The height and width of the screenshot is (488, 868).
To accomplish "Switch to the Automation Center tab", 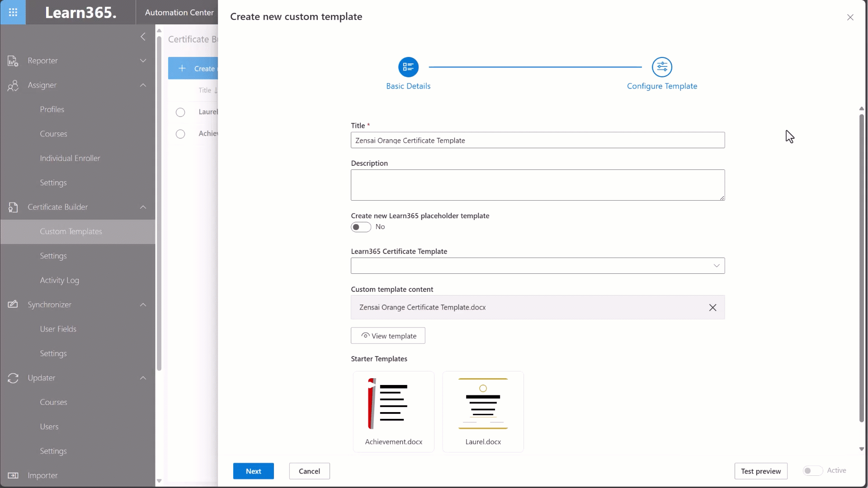I will pos(179,12).
